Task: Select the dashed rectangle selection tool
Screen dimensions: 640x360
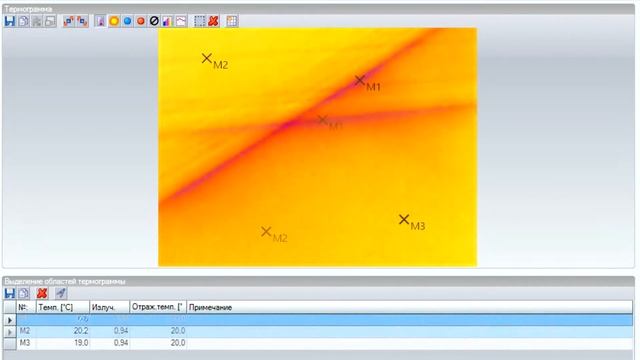Action: pyautogui.click(x=200, y=21)
